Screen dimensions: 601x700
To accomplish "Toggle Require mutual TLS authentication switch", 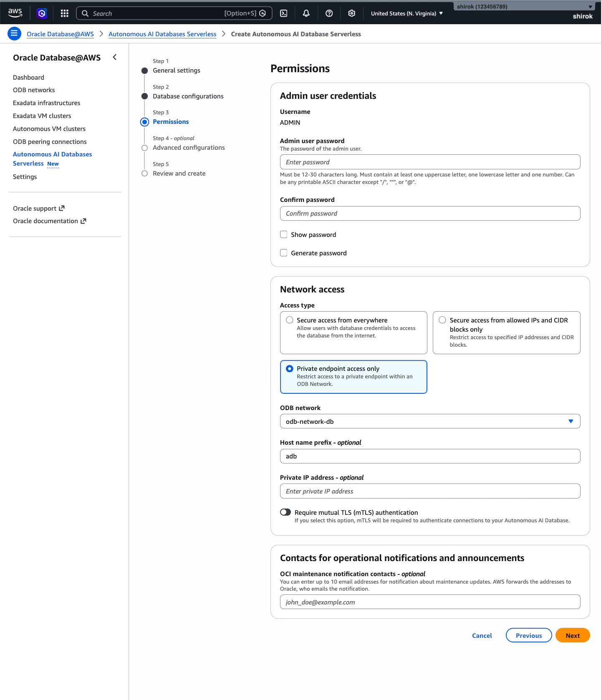I will (x=285, y=512).
